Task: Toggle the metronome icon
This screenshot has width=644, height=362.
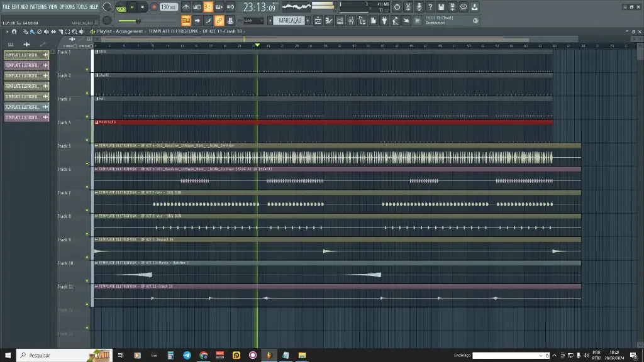Action: (186, 7)
